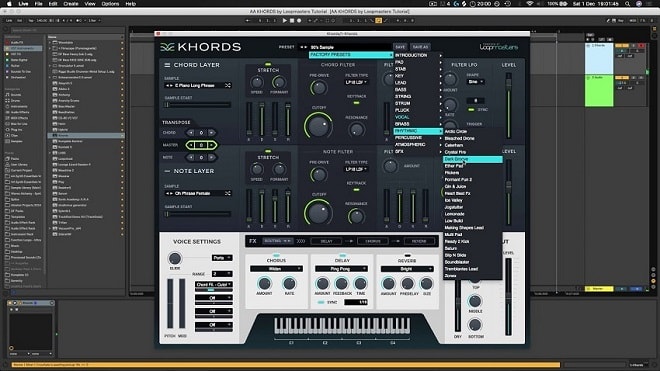
Task: Click the SAVE preset button
Action: pyautogui.click(x=400, y=47)
